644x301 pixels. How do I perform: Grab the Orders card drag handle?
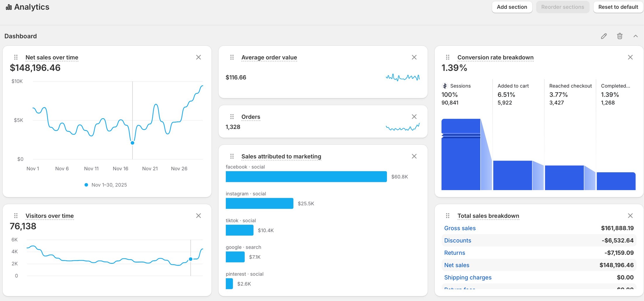pos(232,116)
